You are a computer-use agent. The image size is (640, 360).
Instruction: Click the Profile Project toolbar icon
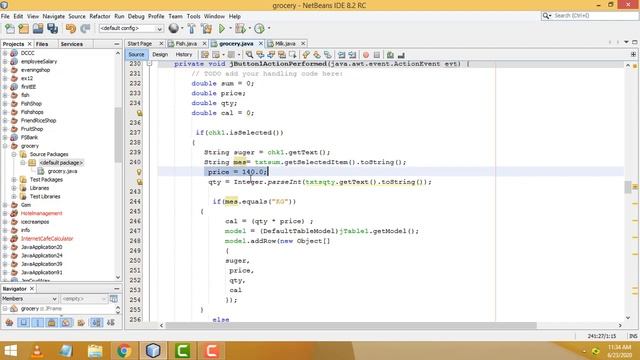click(260, 29)
